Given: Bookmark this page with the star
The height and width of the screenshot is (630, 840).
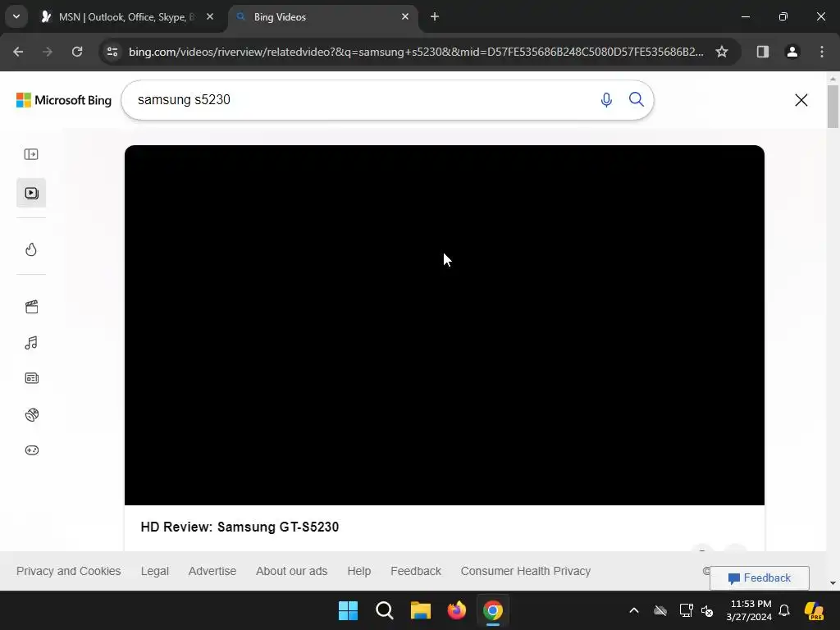Looking at the screenshot, I should point(722,52).
